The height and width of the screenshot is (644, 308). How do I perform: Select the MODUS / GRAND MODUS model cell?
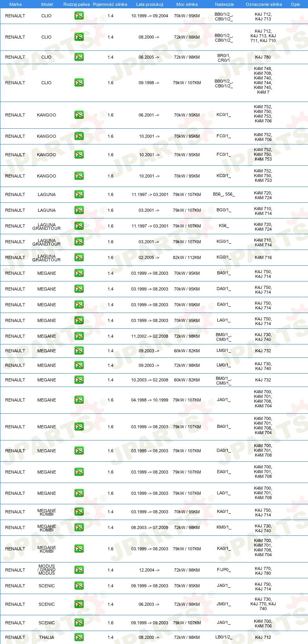(x=46, y=570)
